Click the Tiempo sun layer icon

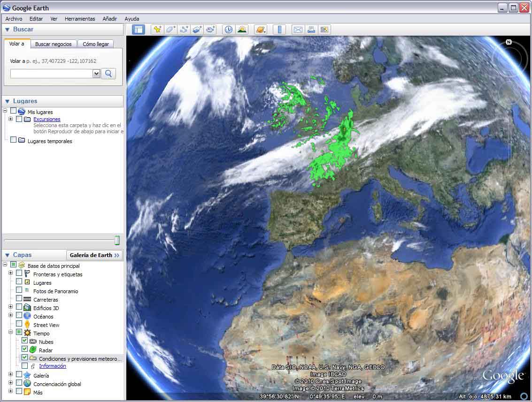click(x=27, y=333)
